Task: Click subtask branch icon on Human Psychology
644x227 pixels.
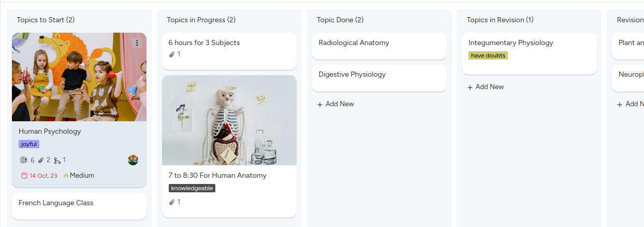Action: [57, 161]
